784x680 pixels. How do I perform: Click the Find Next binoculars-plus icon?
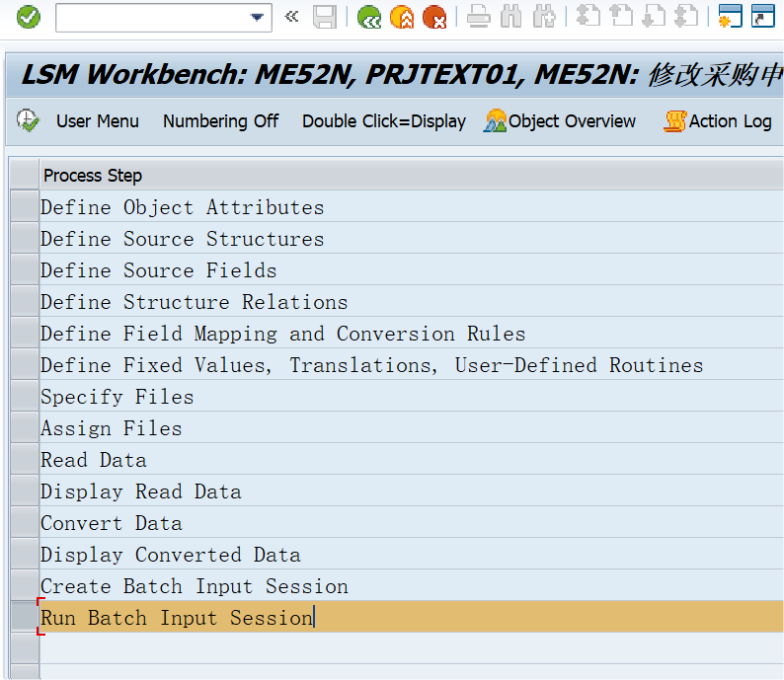(x=544, y=18)
